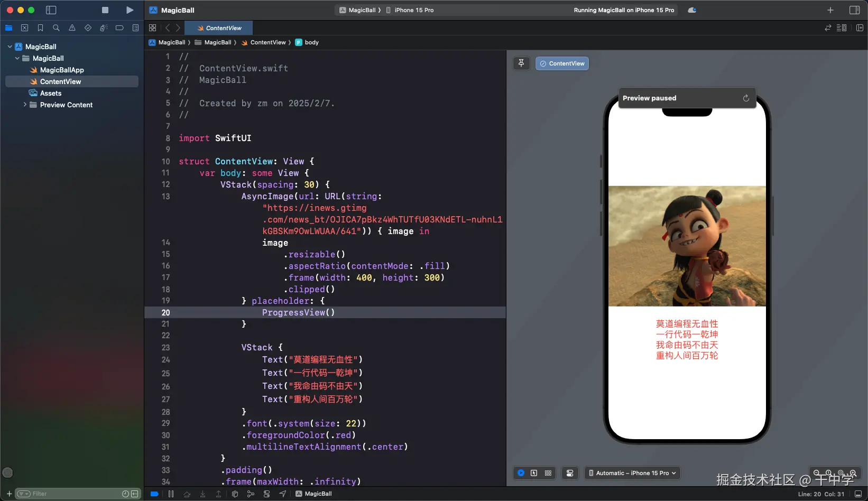Image resolution: width=868 pixels, height=501 pixels.
Task: Click Step Out in debug bar
Action: (218, 494)
